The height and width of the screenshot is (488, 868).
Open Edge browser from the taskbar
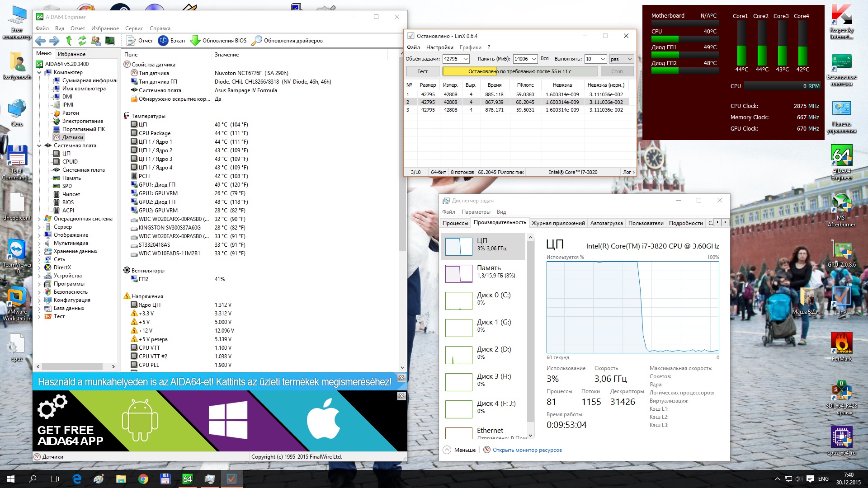pyautogui.click(x=77, y=479)
